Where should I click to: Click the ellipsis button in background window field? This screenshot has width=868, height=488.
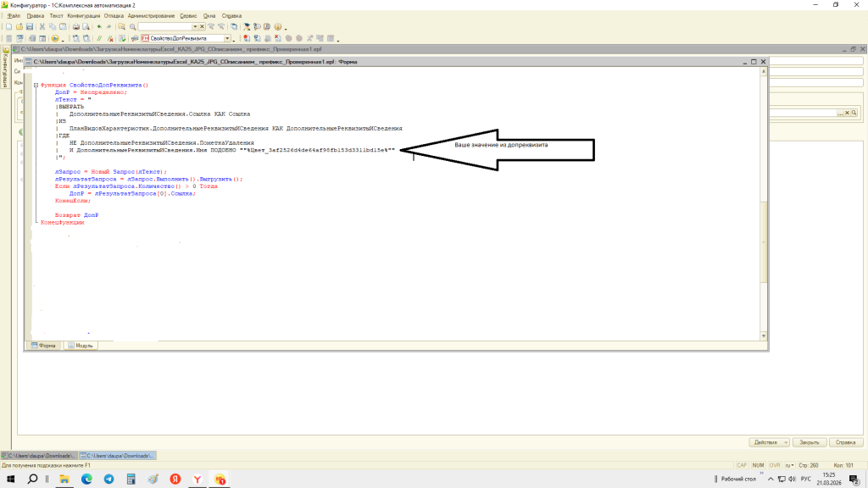[840, 113]
